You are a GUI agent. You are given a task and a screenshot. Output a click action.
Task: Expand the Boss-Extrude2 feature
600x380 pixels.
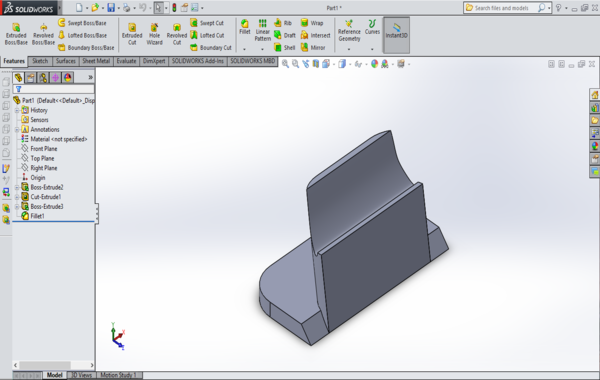coord(17,187)
